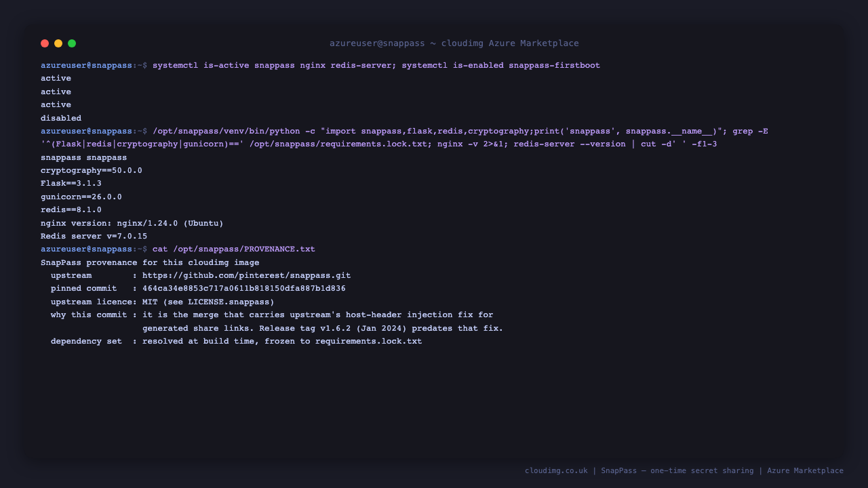Click the grep pattern line with requirements.lock.txt

(379, 144)
